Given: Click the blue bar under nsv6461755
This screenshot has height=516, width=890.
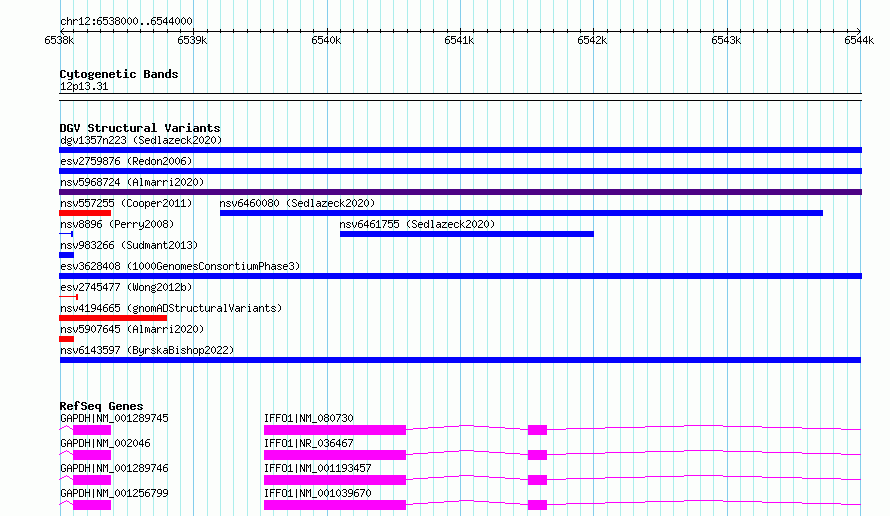Looking at the screenshot, I should pos(467,234).
